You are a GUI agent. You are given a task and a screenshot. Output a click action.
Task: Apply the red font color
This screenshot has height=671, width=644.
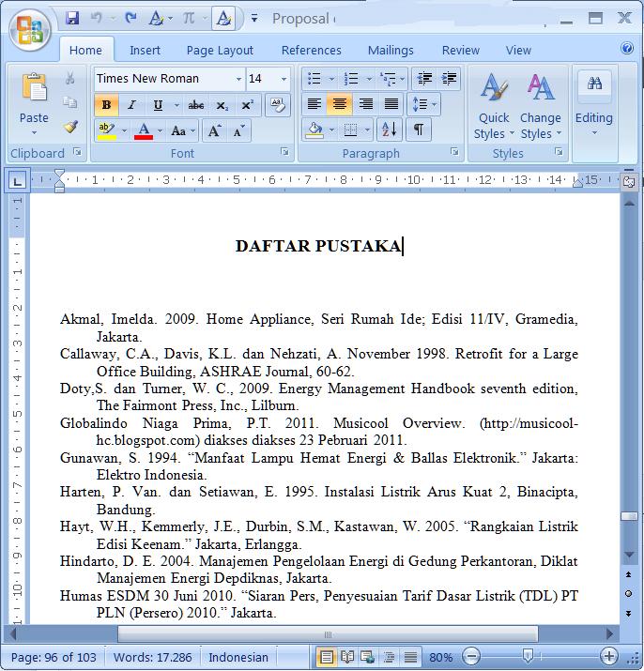(x=144, y=131)
